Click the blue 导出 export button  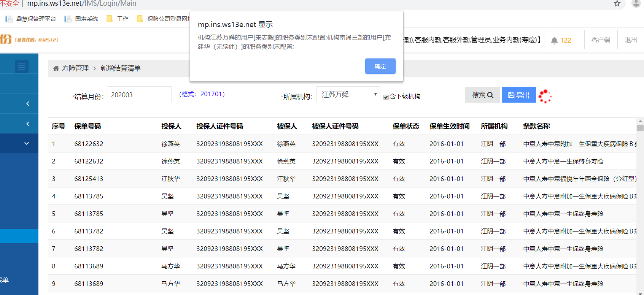pos(518,95)
